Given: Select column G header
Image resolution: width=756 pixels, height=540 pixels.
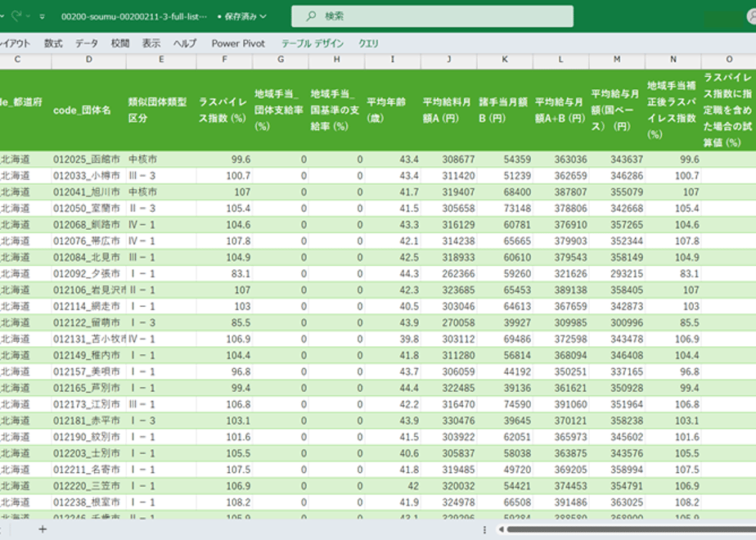Looking at the screenshot, I should click(281, 60).
